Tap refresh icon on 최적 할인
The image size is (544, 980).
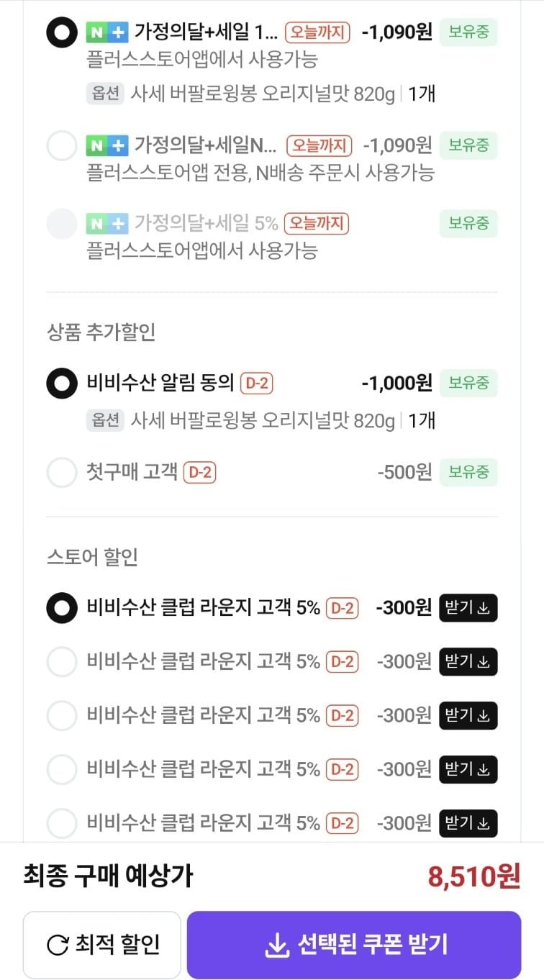pos(58,945)
